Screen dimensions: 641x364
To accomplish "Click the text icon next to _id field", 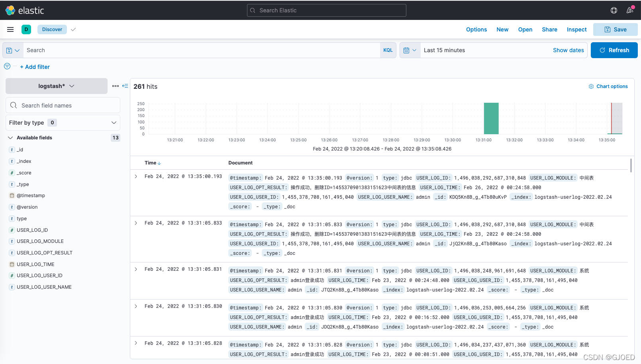I will coord(12,150).
